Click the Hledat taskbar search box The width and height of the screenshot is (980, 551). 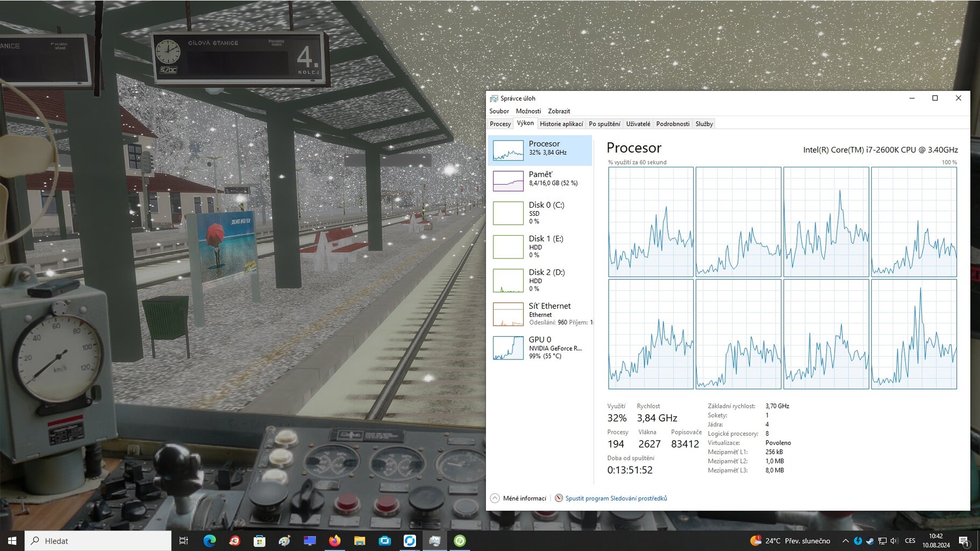[98, 541]
